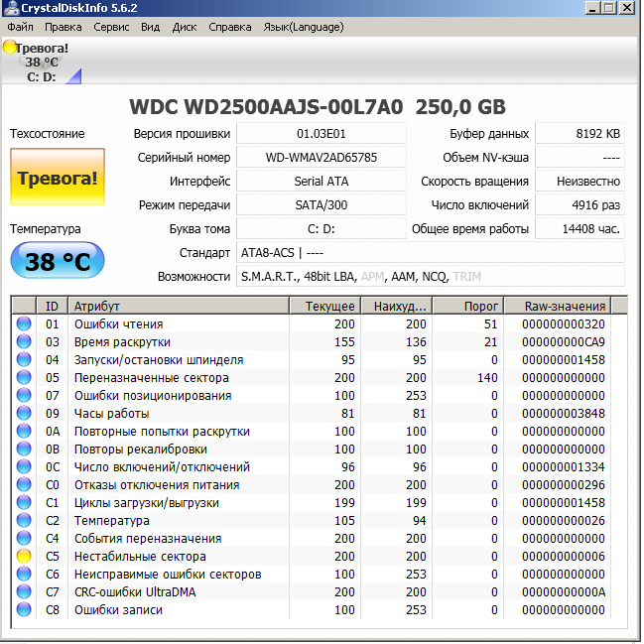Click the yellow disk status indicator icon
Screen dimensions: 644x644
tap(10, 48)
